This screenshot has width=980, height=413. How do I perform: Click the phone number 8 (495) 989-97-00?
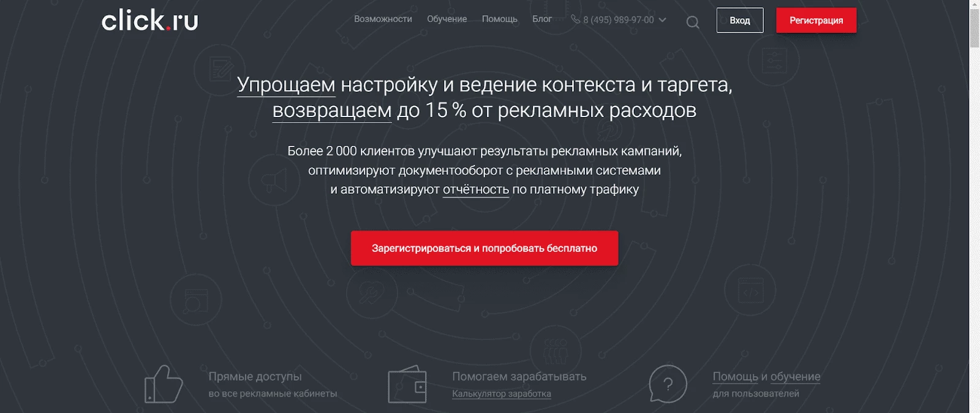point(618,20)
